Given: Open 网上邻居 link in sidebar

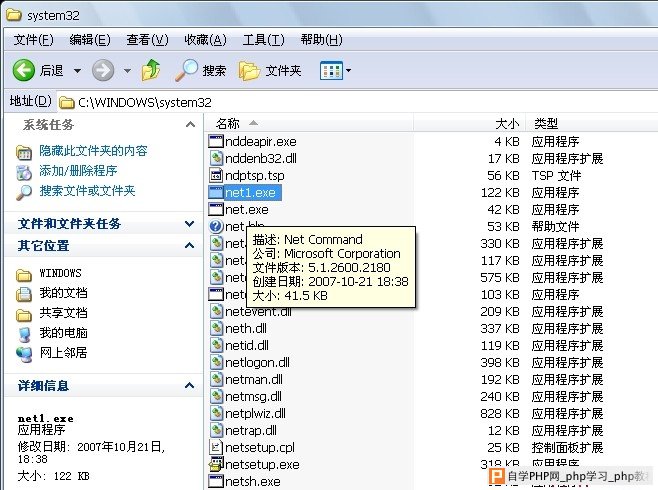Looking at the screenshot, I should click(x=63, y=353).
